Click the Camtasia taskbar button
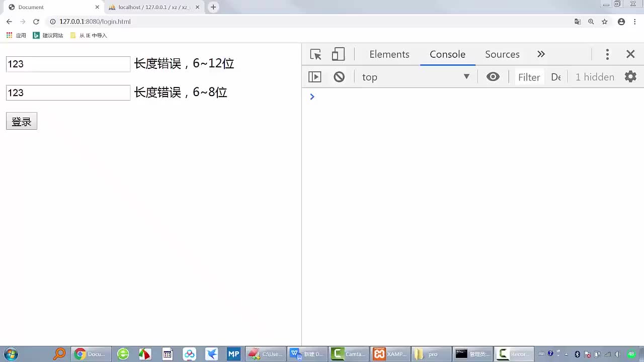 pos(349,354)
